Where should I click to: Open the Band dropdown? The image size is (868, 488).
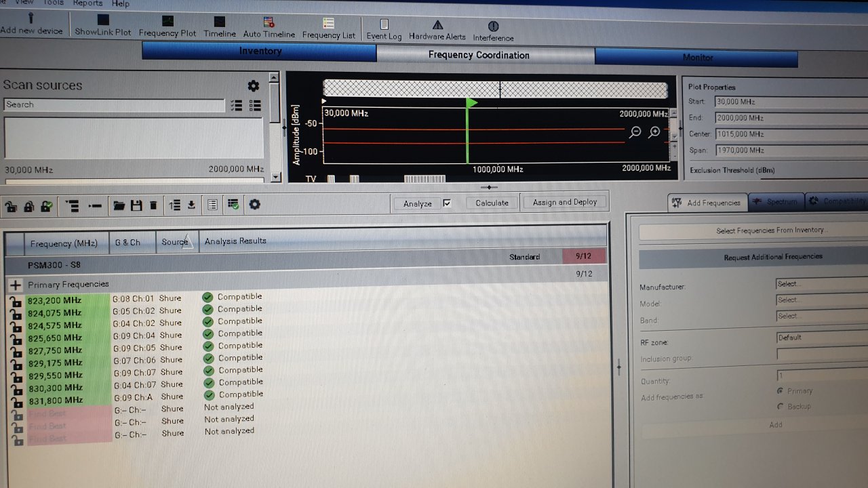[822, 316]
